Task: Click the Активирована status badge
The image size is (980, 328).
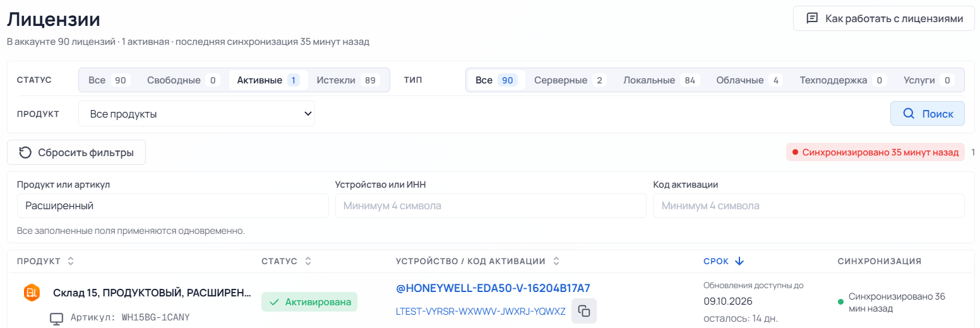Action: [x=309, y=302]
